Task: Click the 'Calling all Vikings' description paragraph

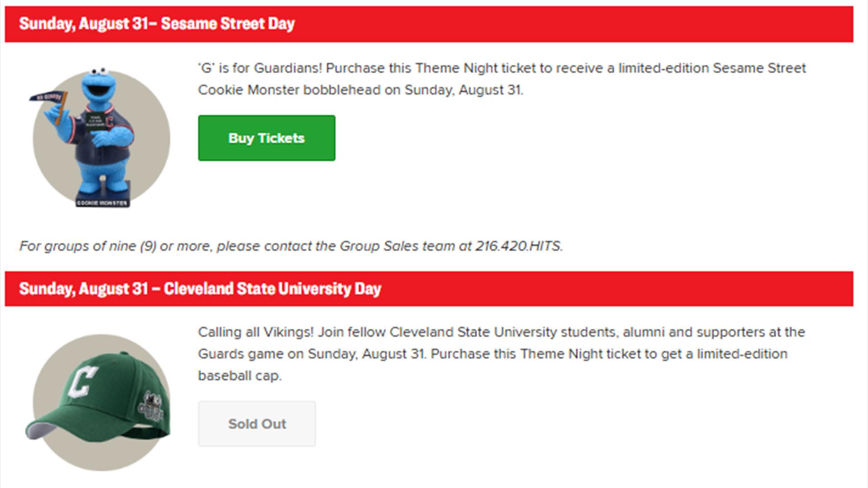Action: (x=501, y=354)
